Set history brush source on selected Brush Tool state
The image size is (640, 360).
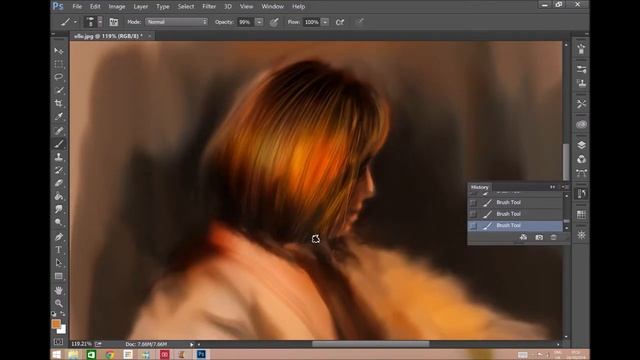point(473,225)
